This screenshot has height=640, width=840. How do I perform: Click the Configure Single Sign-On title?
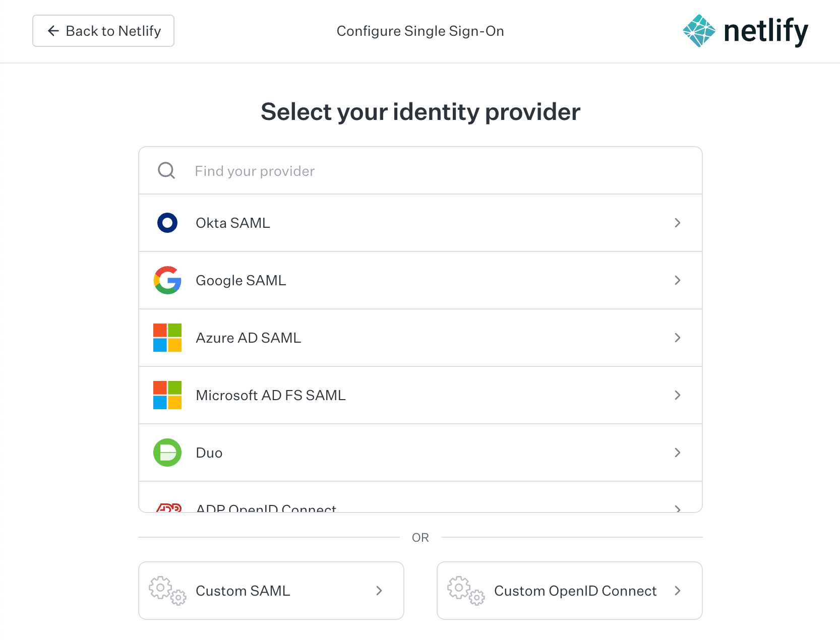[421, 31]
